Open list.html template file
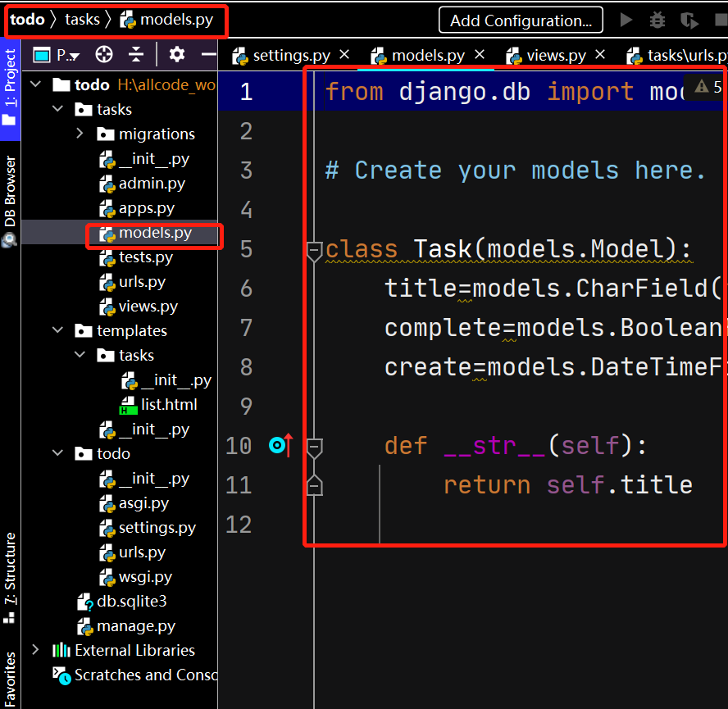The image size is (728, 709). point(158,404)
